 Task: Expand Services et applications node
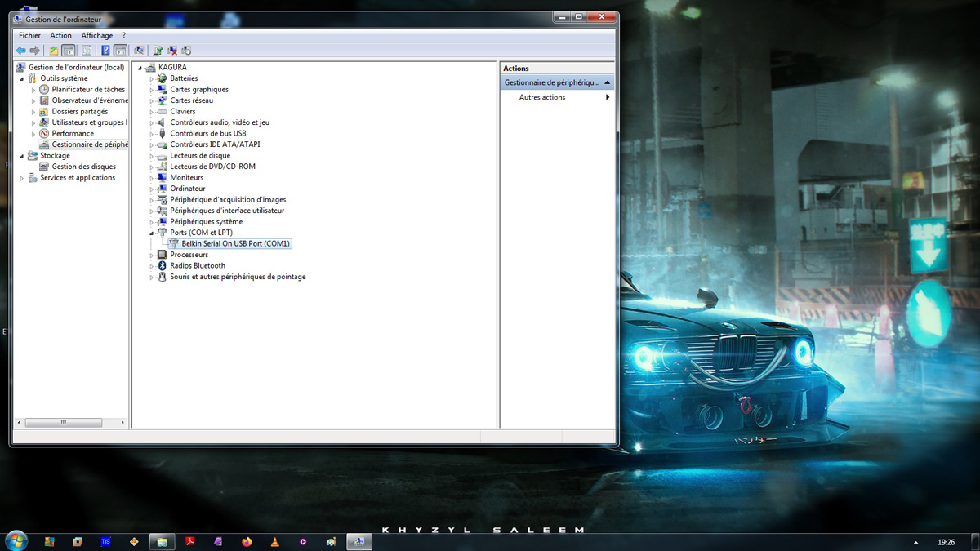[22, 178]
